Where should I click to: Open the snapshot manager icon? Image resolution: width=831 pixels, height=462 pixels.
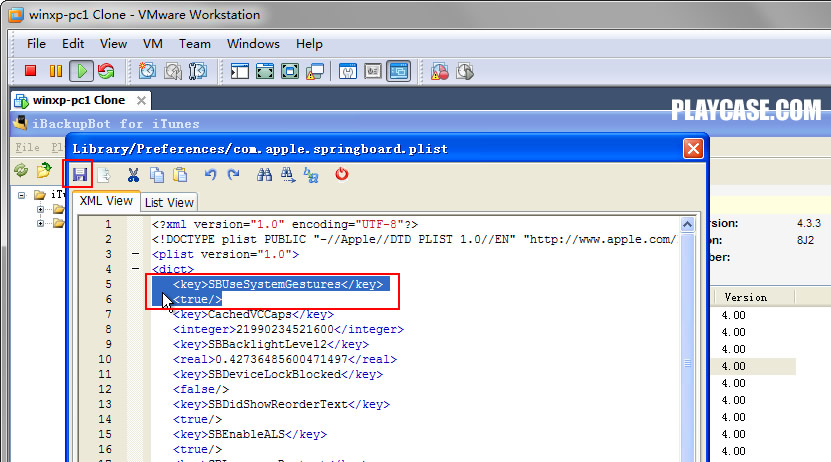pyautogui.click(x=198, y=71)
